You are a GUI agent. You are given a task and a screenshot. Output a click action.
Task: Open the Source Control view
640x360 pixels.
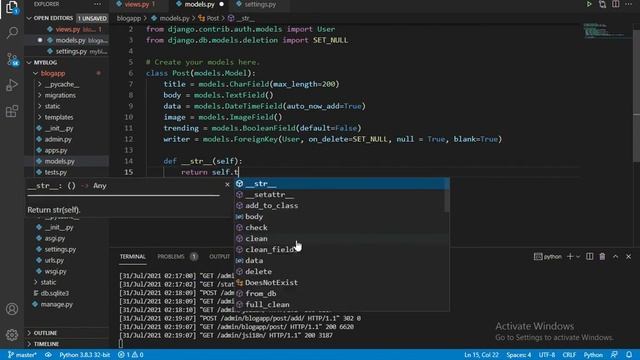pyautogui.click(x=12, y=60)
